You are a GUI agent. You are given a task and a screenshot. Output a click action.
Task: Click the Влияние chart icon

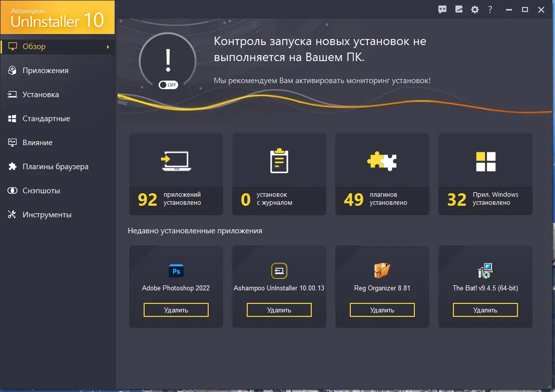tap(13, 143)
